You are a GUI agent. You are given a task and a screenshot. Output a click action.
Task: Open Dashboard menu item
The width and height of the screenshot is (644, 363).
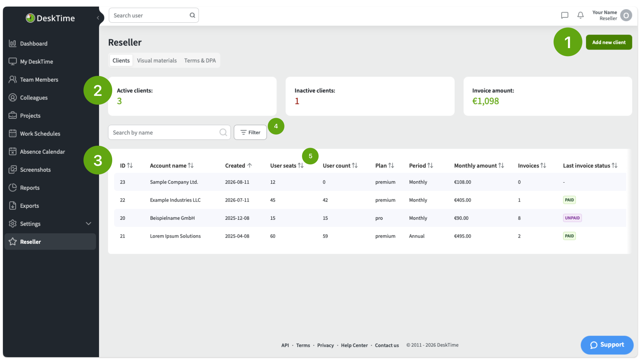tap(50, 43)
